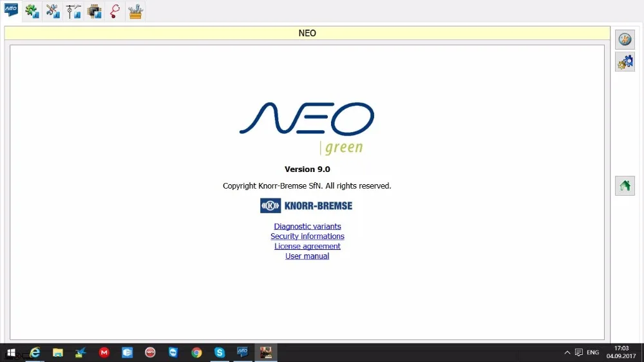Click the Copyright Knorr-Bremse SfN notice

coord(307,186)
